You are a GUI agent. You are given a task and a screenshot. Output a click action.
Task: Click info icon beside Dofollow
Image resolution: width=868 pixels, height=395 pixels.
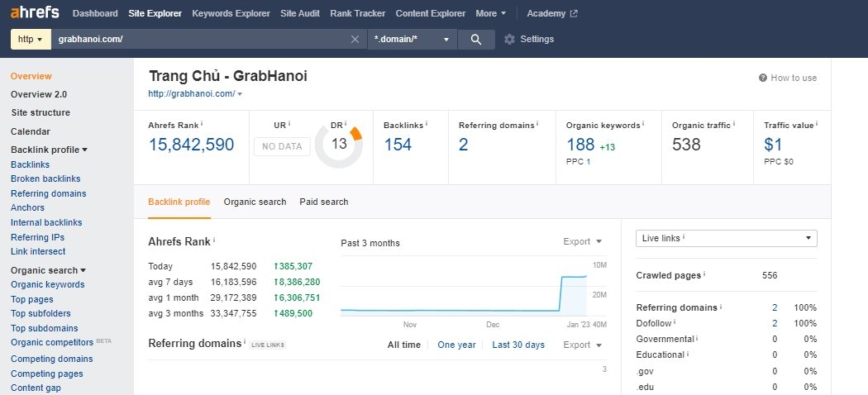coord(675,322)
